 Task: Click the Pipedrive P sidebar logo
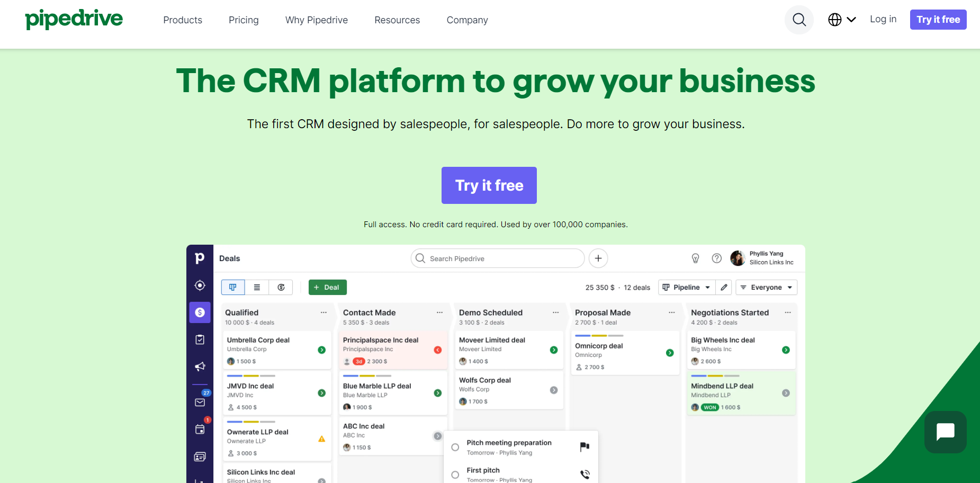(200, 258)
